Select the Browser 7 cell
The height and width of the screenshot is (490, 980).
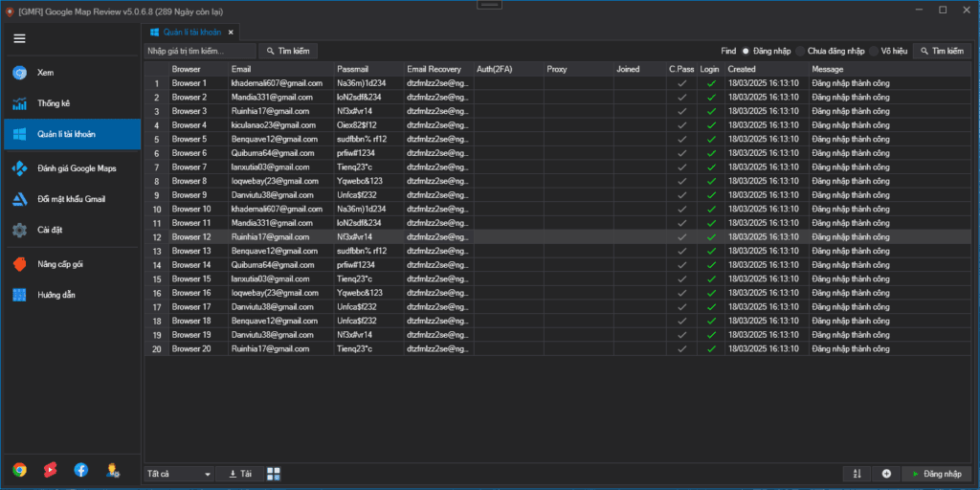[x=198, y=167]
